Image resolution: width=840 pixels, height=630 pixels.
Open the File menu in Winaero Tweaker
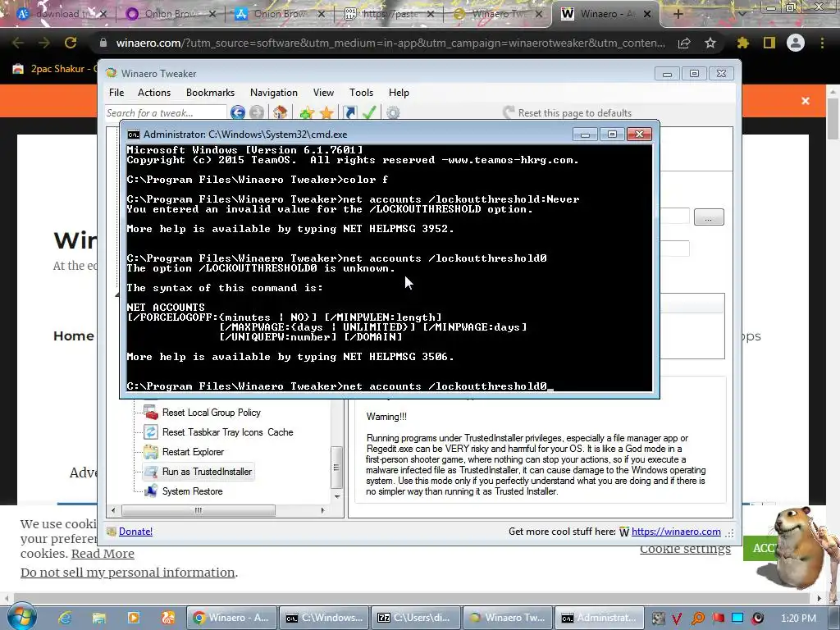[x=116, y=93]
